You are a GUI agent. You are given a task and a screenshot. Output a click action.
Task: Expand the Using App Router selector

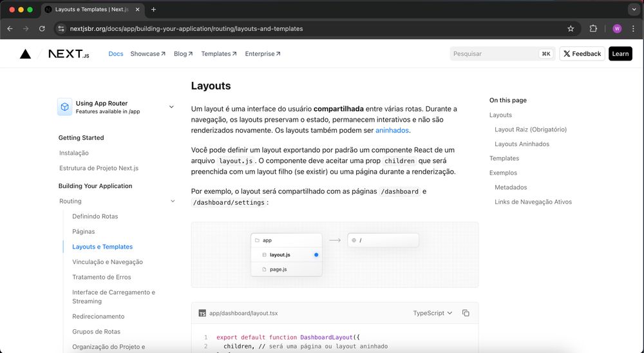coord(116,107)
